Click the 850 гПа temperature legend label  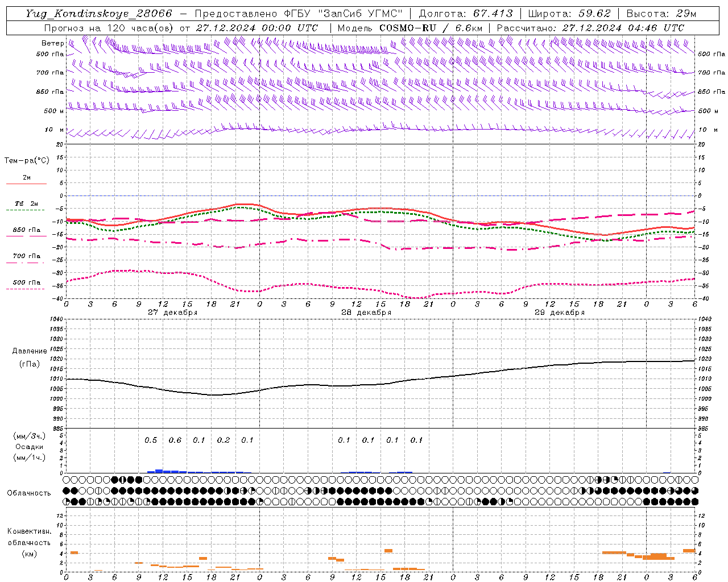click(x=27, y=230)
